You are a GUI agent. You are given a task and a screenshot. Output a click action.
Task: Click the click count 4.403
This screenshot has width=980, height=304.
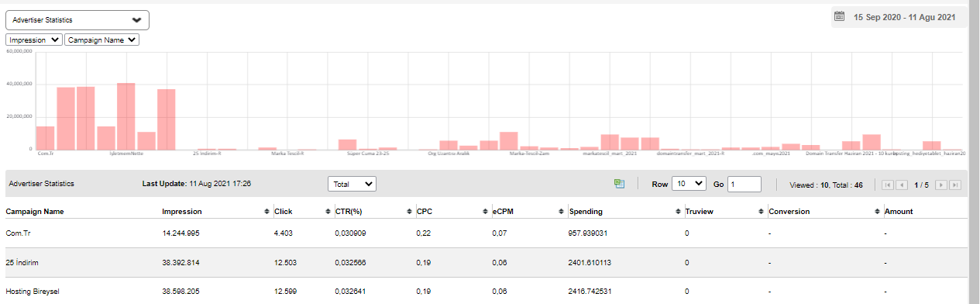coord(283,233)
